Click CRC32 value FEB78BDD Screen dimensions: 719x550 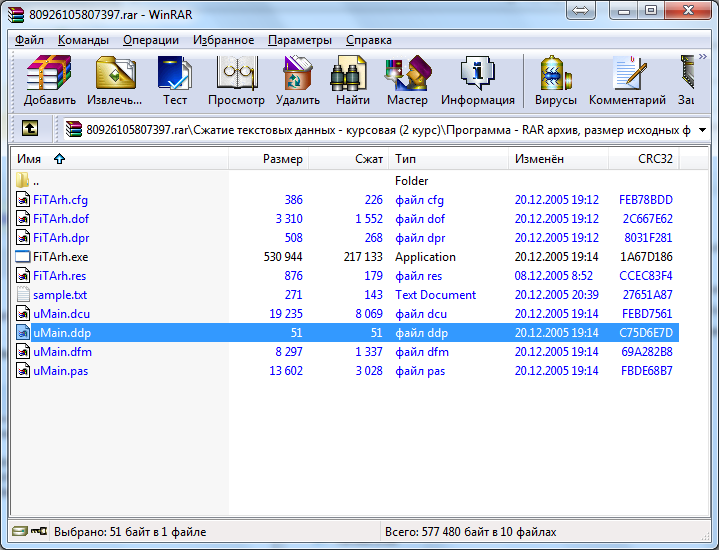click(x=646, y=200)
